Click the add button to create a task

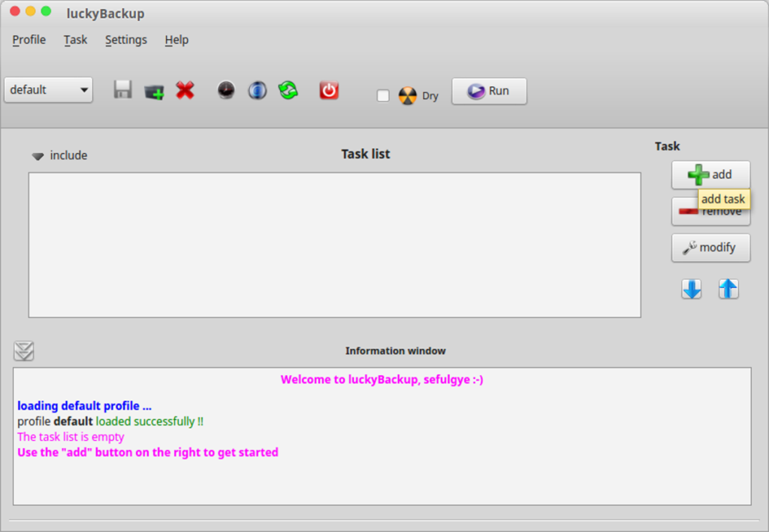point(710,174)
